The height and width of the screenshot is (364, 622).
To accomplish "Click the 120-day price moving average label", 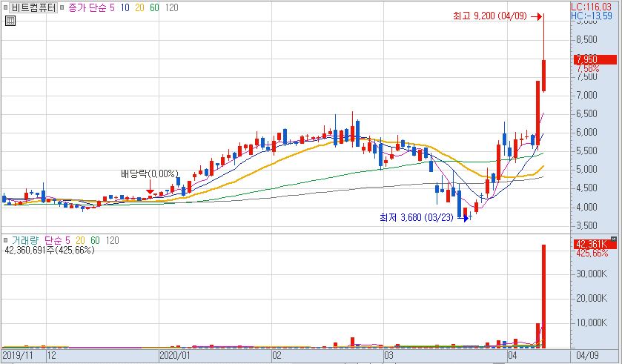I will click(171, 7).
